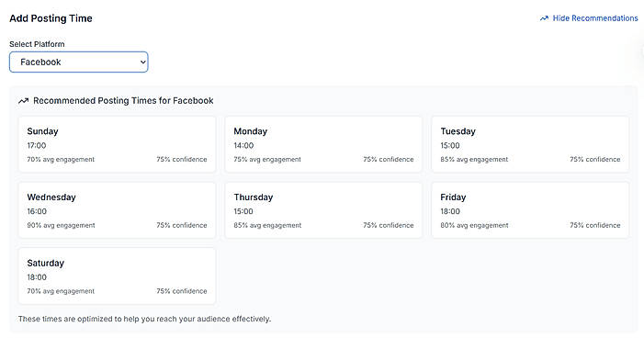Click Tuesday's 75% confidence label

pos(594,159)
